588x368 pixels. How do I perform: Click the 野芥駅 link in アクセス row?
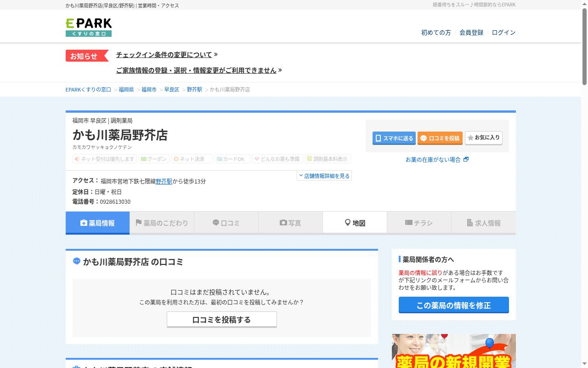click(x=164, y=181)
